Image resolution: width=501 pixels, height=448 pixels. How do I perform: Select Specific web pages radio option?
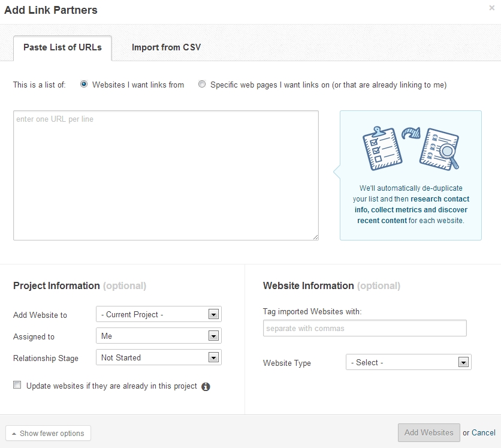[202, 84]
